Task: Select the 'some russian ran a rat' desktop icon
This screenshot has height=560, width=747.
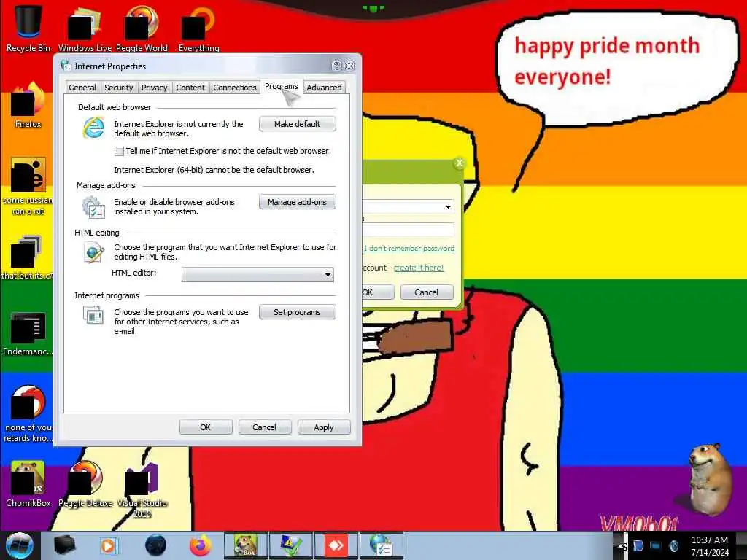Action: 28,186
